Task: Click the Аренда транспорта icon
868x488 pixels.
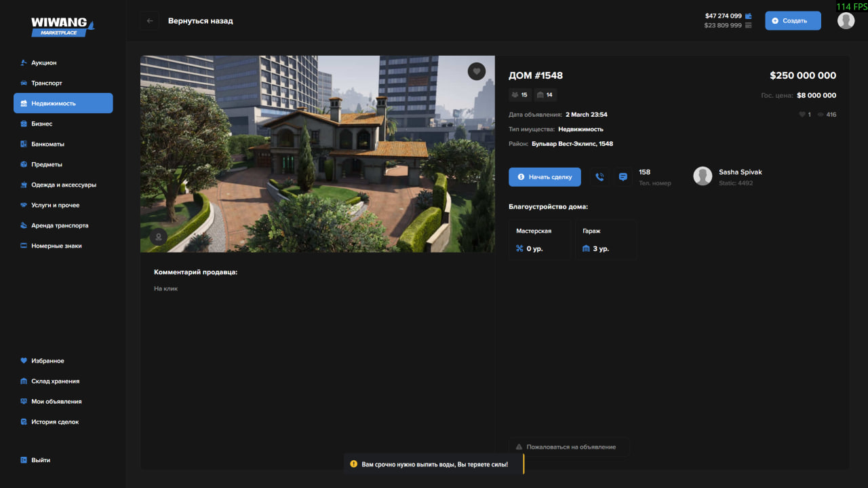Action: pos(24,225)
